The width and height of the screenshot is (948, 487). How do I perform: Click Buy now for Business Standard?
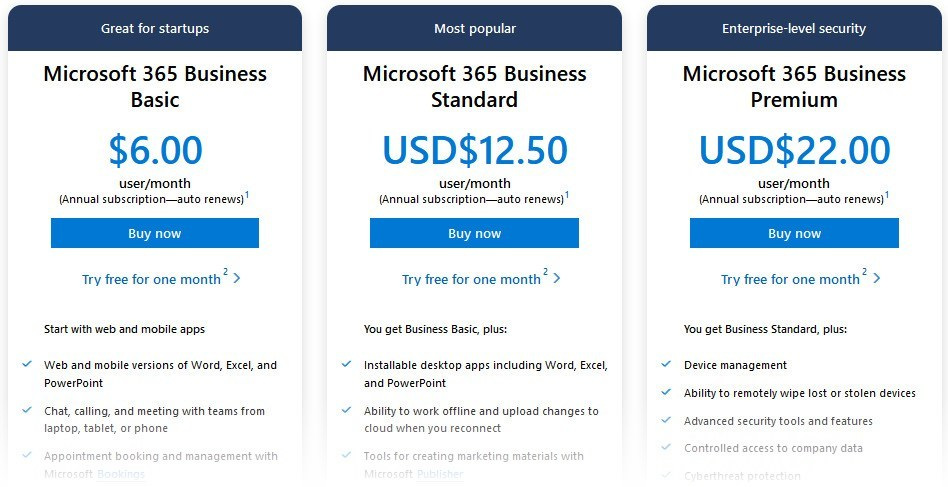(474, 233)
